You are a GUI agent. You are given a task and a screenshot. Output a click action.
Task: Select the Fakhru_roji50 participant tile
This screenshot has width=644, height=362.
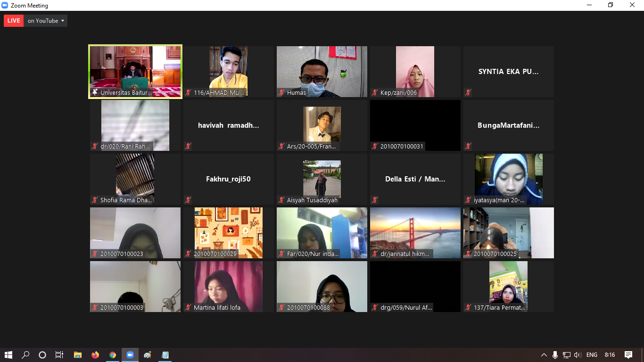click(x=229, y=179)
